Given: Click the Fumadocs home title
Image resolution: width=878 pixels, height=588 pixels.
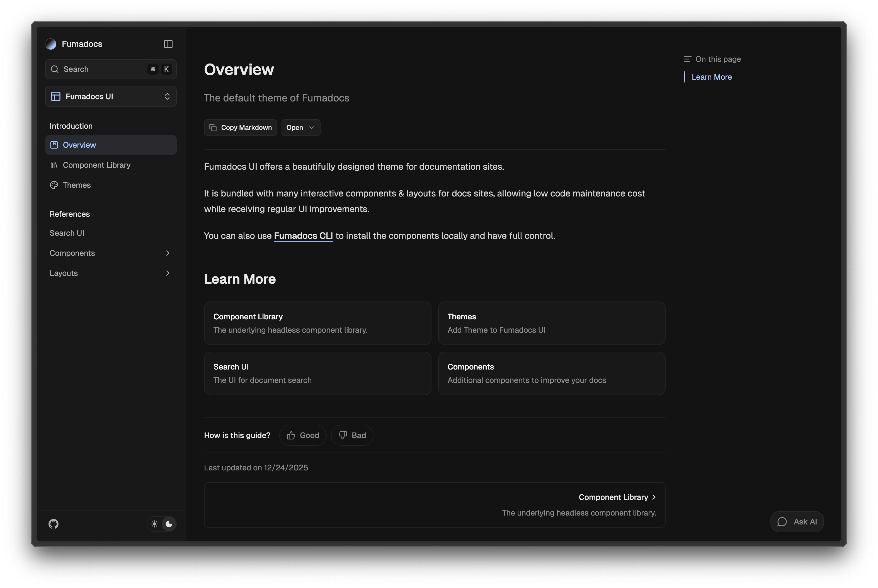Looking at the screenshot, I should 82,44.
